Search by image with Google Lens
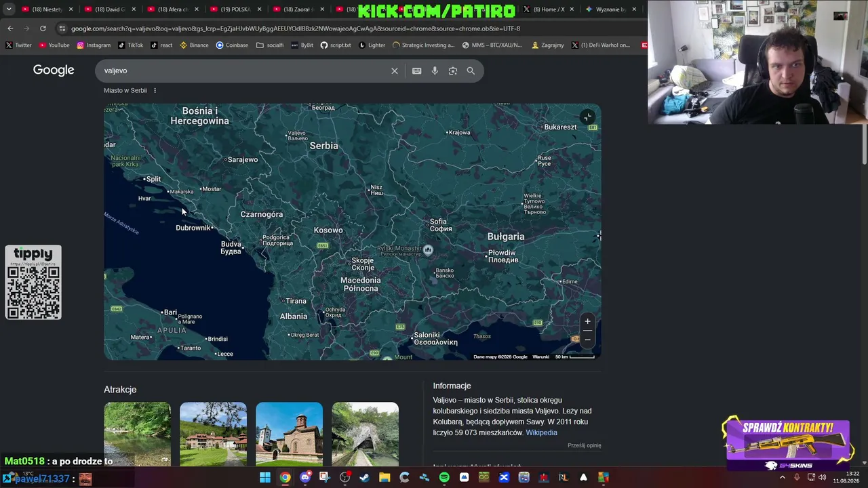This screenshot has width=868, height=488. click(453, 70)
